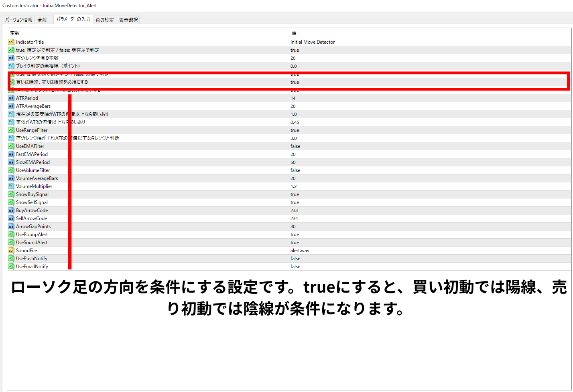Screen dimensions: 573x392
Task: Click the ShowBuySignal boolean type icon
Action: click(x=11, y=194)
